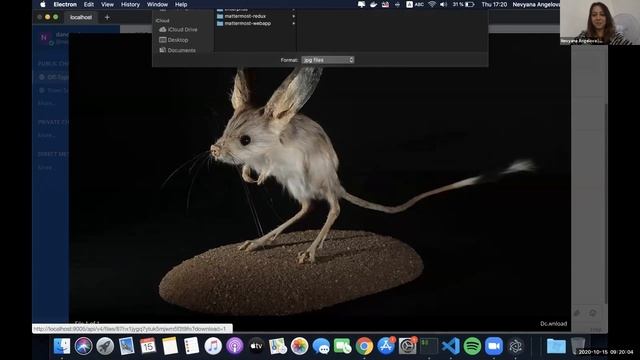Click the Nevyana Angelova video thumbnail

(600, 22)
